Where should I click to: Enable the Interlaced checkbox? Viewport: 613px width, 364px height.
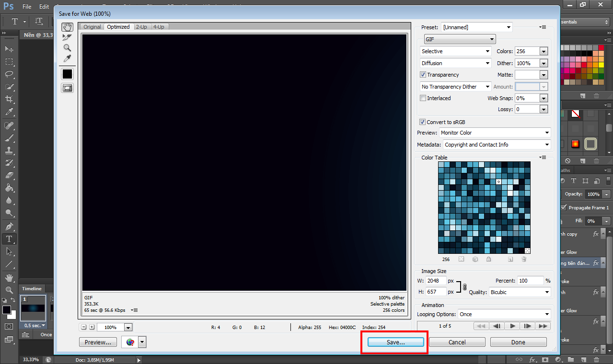423,98
